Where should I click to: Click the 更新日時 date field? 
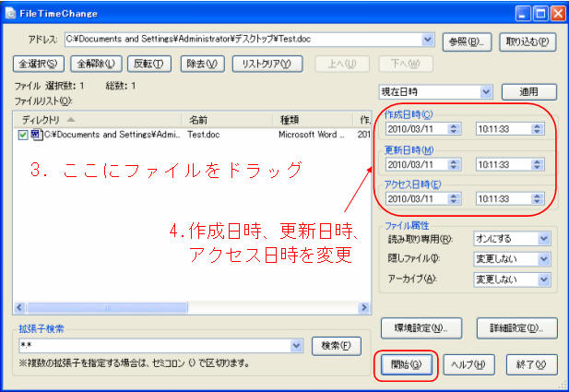[416, 164]
